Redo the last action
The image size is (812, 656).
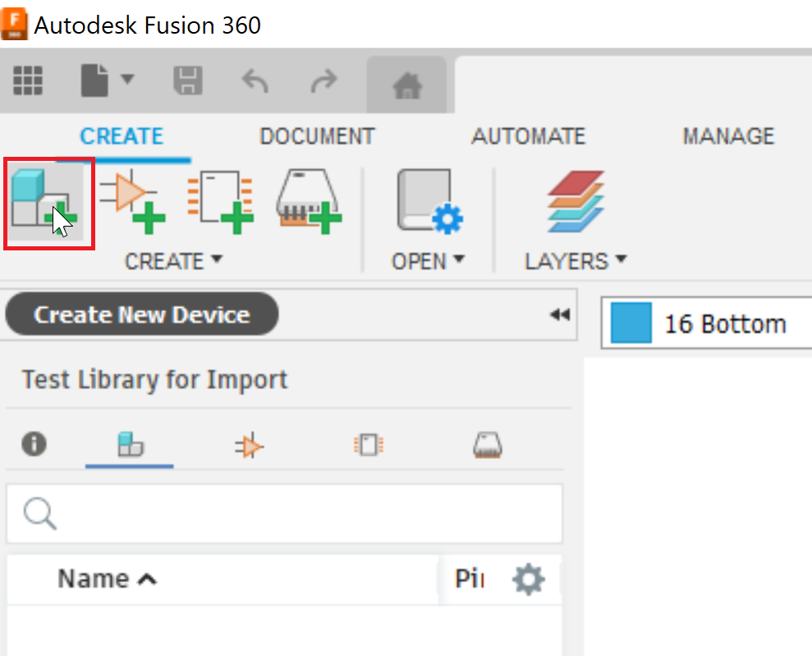[324, 80]
